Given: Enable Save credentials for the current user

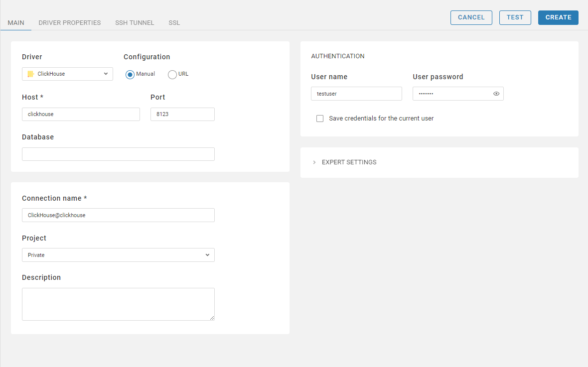Looking at the screenshot, I should 320,119.
